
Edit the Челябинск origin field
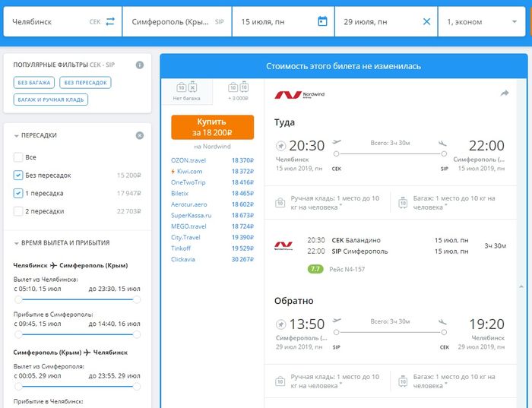[x=62, y=22]
